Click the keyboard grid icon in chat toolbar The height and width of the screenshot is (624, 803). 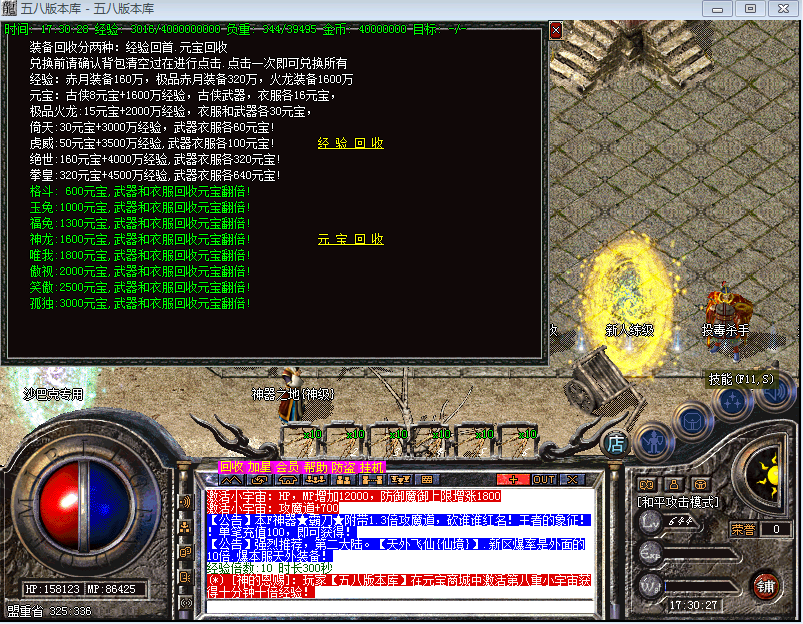[x=427, y=480]
